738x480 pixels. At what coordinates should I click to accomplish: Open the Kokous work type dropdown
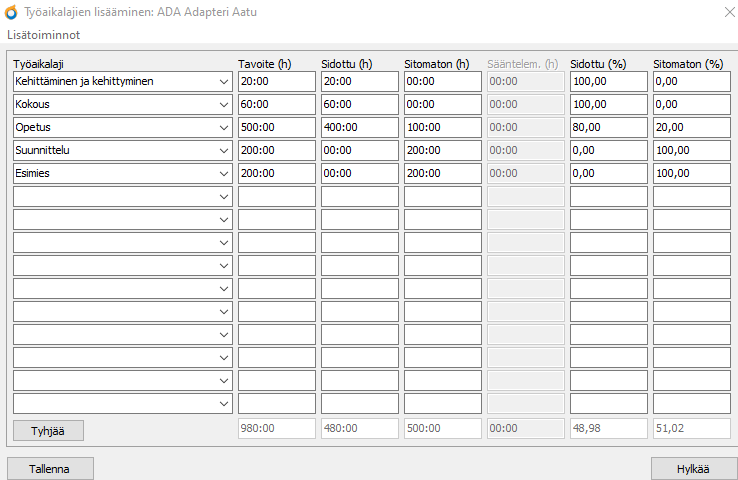tap(223, 104)
